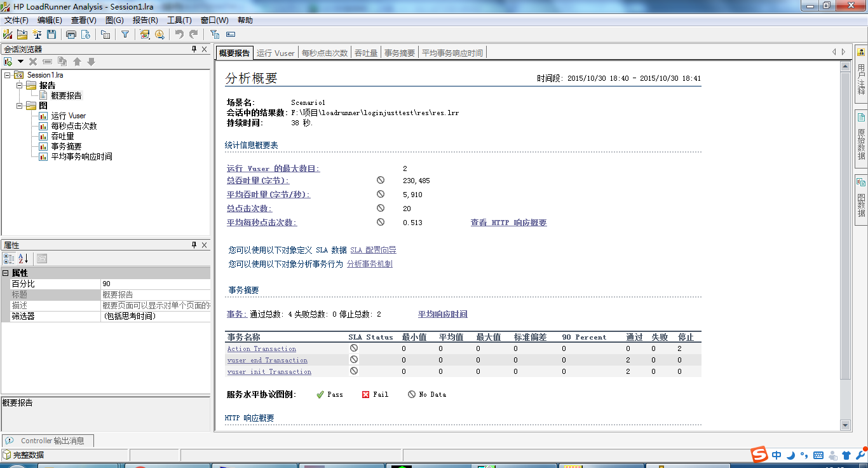Open the vuser_end_Transaction link
This screenshot has width=868, height=468.
268,360
